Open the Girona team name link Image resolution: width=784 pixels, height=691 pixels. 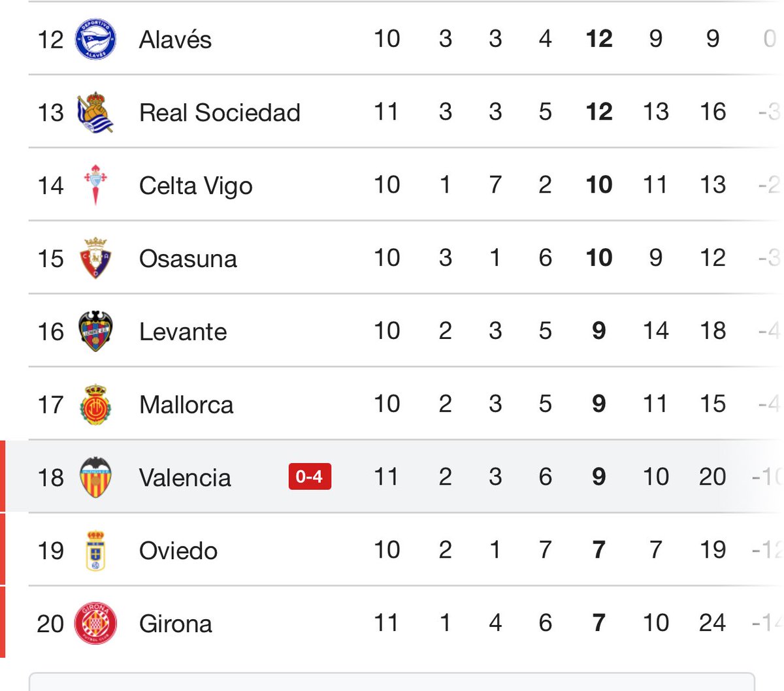tap(176, 624)
